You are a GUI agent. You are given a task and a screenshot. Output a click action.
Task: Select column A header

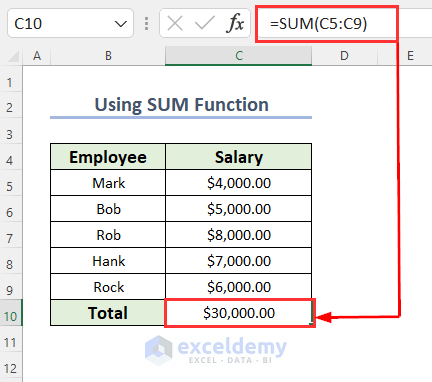pos(37,56)
